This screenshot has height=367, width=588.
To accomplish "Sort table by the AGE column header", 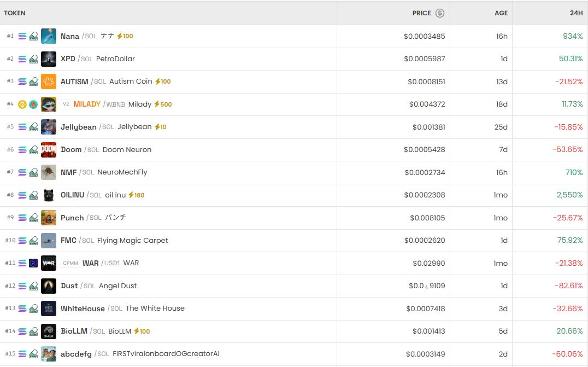I will [501, 13].
